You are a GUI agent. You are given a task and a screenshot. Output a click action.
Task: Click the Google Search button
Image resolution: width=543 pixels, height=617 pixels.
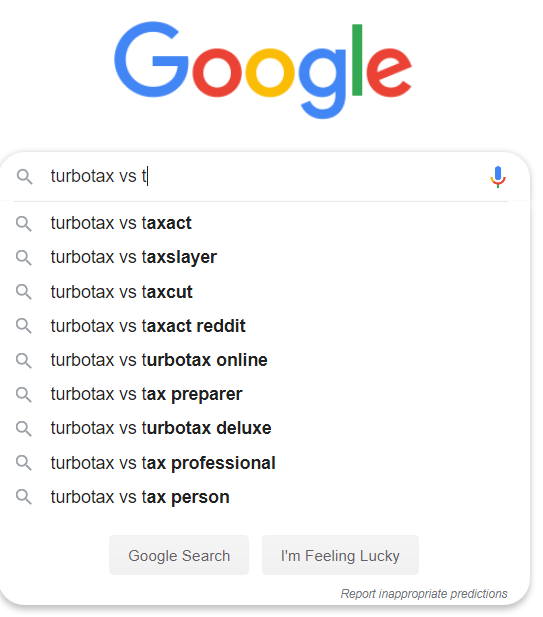[179, 555]
